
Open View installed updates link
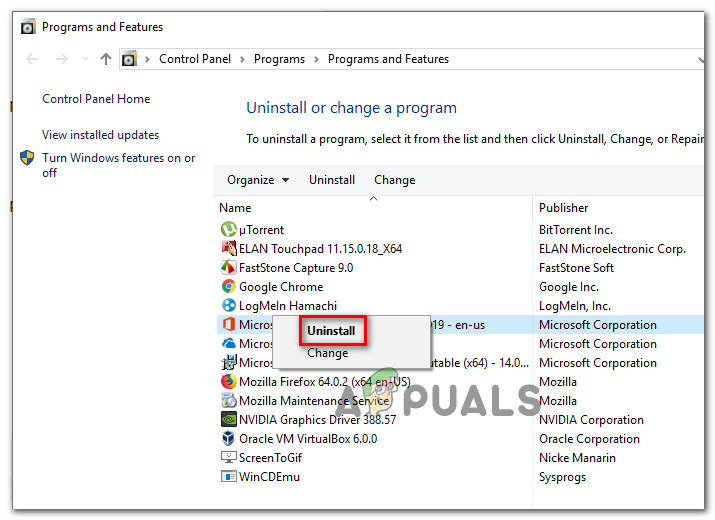click(x=100, y=135)
